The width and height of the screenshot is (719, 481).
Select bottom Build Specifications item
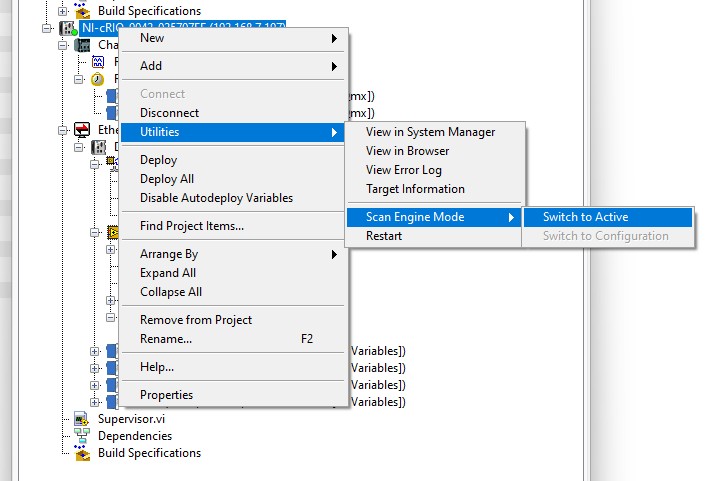click(x=149, y=453)
